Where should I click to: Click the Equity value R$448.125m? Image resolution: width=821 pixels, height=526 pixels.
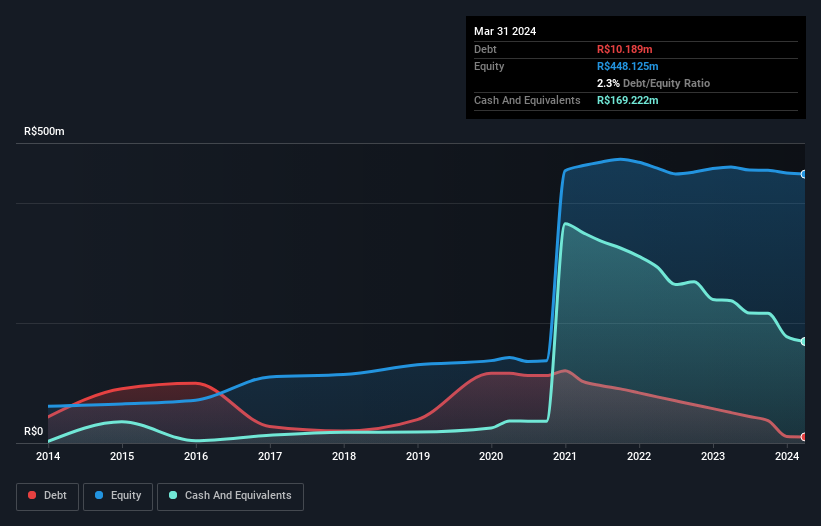[627, 66]
